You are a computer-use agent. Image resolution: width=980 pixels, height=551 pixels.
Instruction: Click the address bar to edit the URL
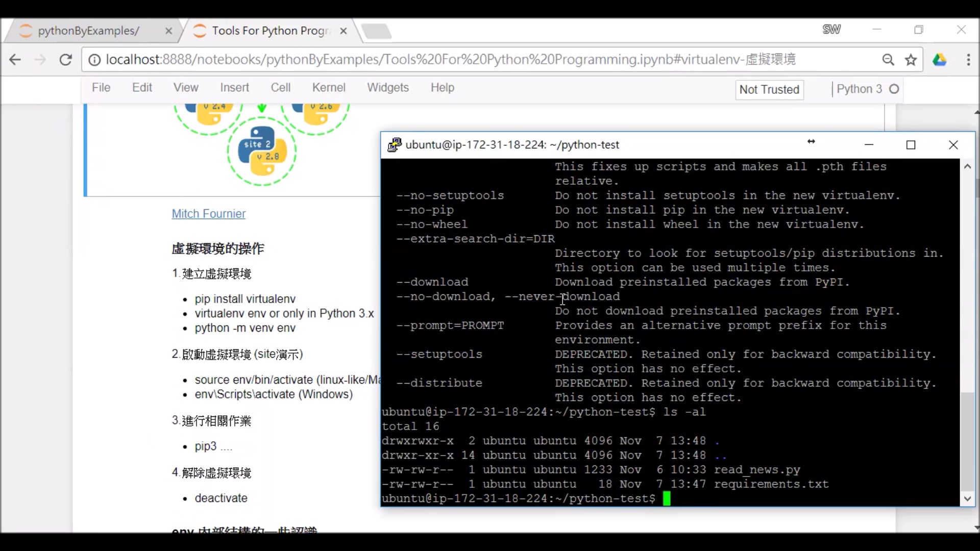(x=459, y=59)
